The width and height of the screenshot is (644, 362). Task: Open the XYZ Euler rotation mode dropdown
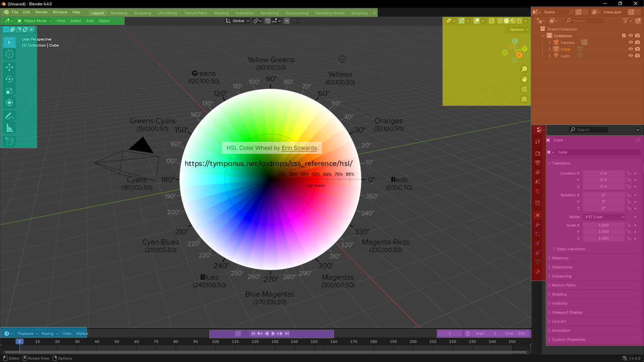(604, 217)
